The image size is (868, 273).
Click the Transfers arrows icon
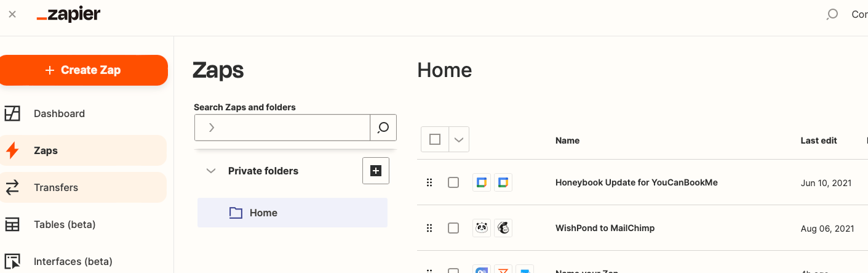[12, 187]
